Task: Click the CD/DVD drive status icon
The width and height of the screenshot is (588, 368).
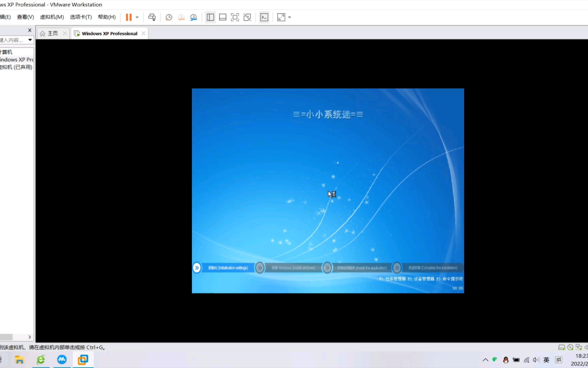Action: pos(570,348)
